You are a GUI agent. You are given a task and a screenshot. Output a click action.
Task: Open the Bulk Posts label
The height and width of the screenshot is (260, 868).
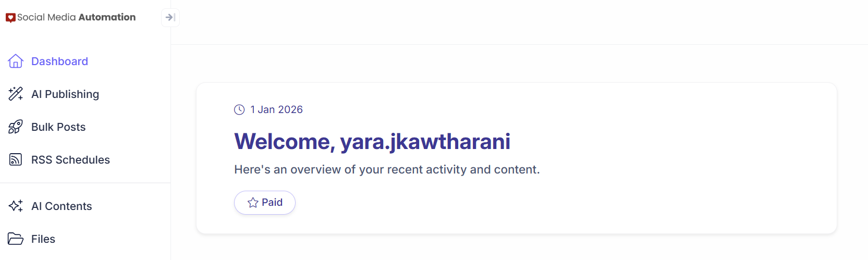58,127
